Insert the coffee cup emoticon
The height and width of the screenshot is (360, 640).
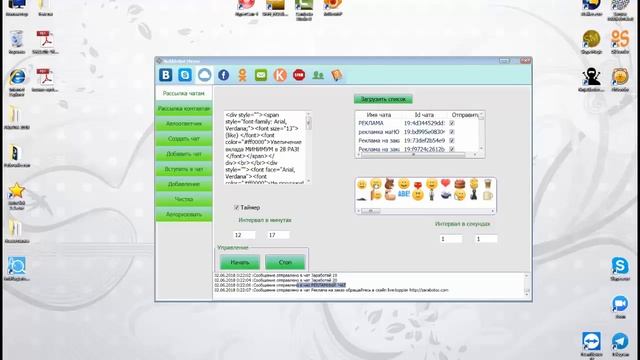coord(488,184)
